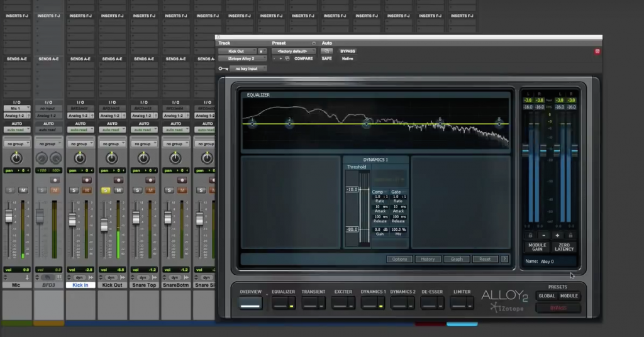Screen dimensions: 644x337
Task: Arm record on BFD3 track
Action: click(x=55, y=180)
